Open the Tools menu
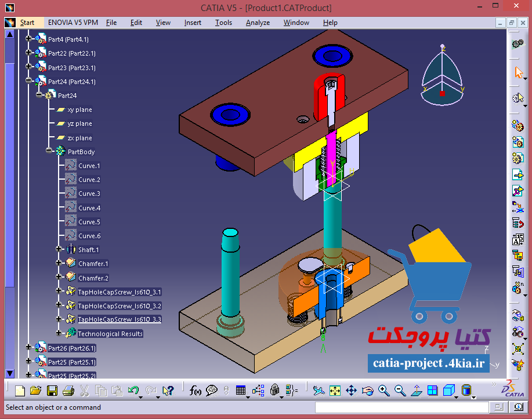 pyautogui.click(x=223, y=23)
